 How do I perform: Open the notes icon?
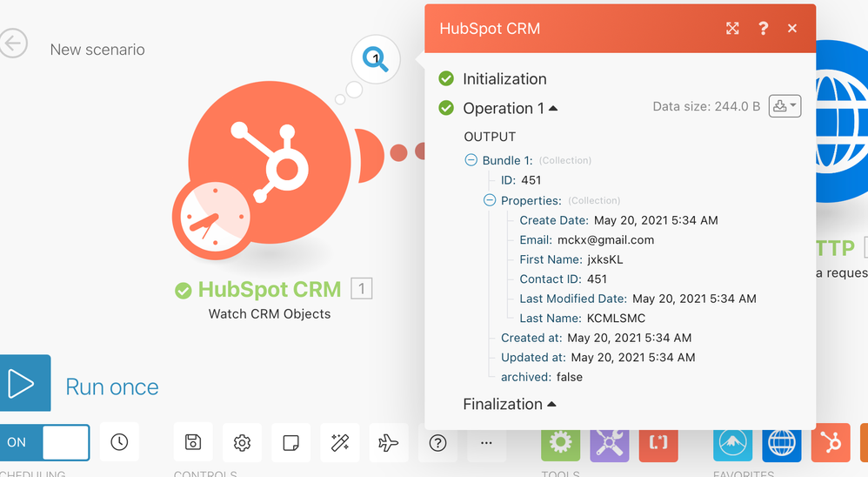click(x=290, y=442)
